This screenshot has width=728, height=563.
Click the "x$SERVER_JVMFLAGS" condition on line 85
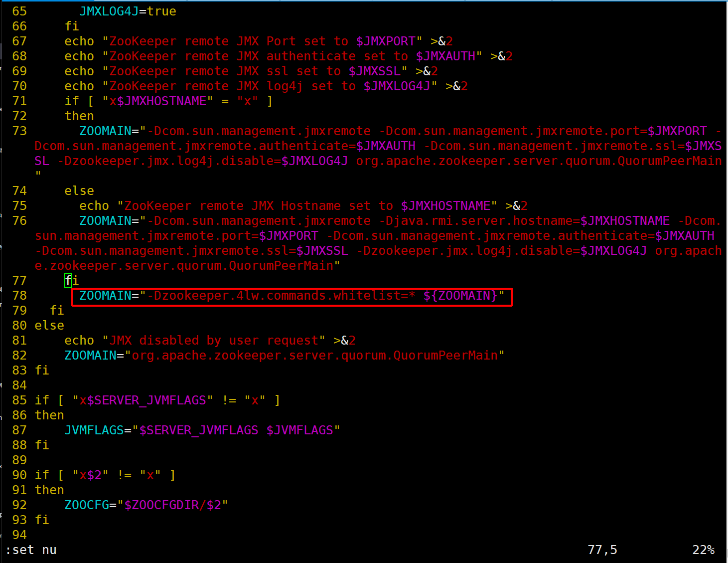[143, 400]
